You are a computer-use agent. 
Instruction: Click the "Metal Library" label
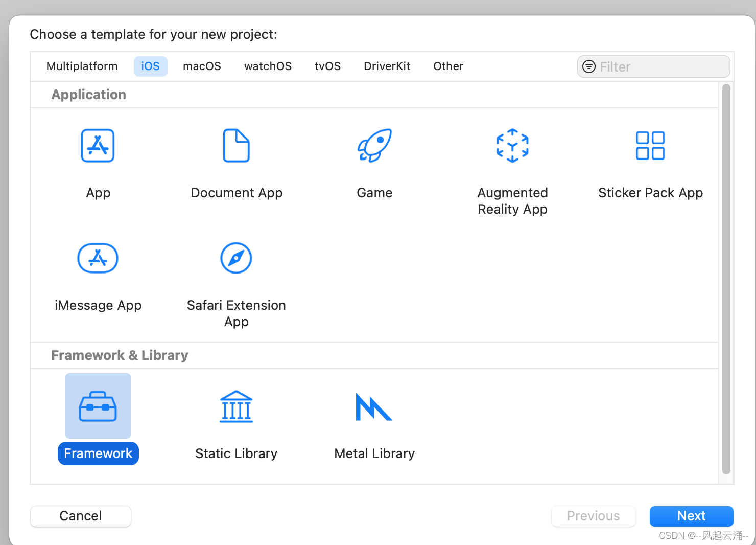(374, 453)
